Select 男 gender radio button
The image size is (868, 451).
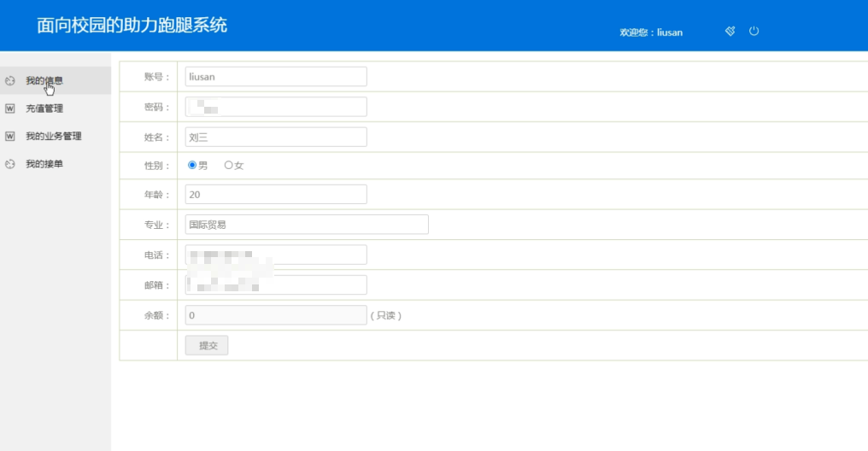192,165
